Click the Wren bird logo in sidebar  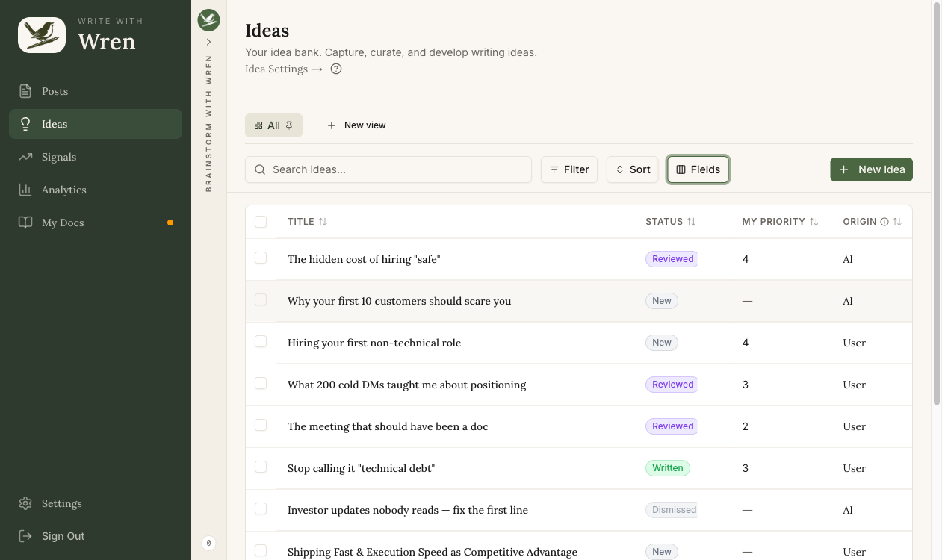click(x=42, y=34)
